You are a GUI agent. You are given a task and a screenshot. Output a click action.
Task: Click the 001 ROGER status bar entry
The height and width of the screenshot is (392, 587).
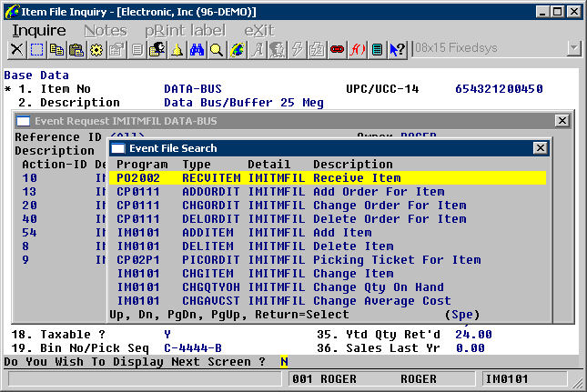click(x=382, y=379)
